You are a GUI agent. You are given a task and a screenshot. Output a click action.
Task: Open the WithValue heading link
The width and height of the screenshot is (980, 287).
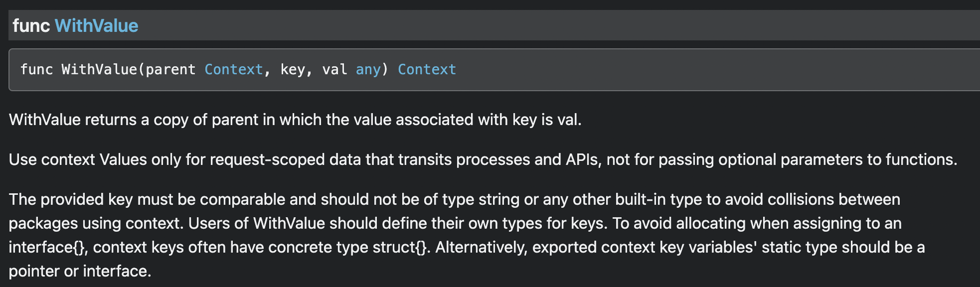96,25
